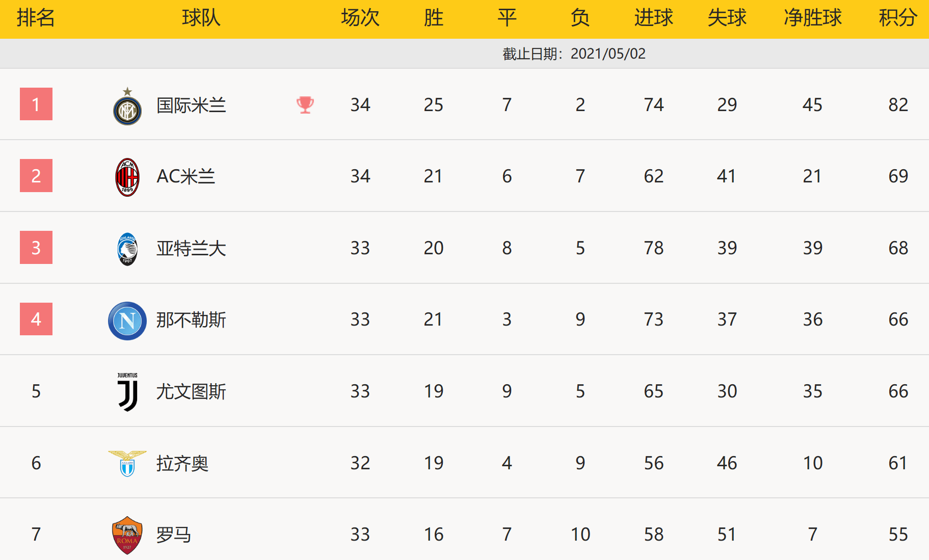Click the Juventus logo
The image size is (929, 560).
[x=127, y=391]
